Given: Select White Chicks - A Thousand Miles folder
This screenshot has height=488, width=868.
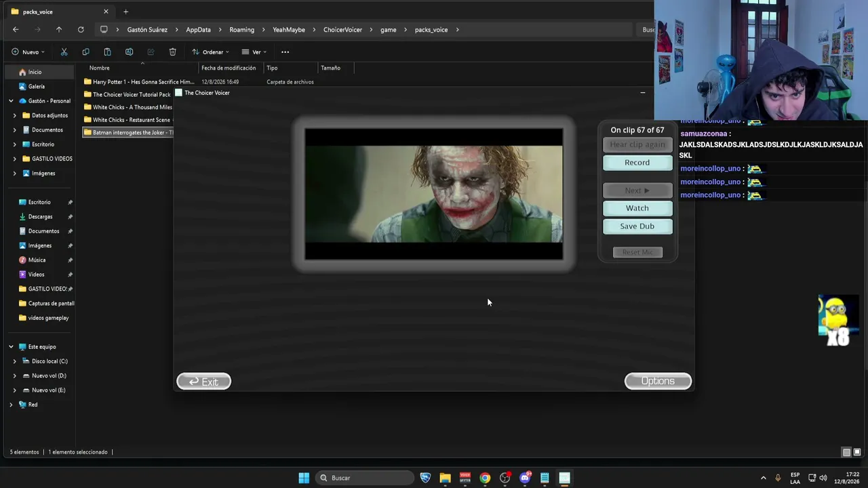Looking at the screenshot, I should coord(128,107).
